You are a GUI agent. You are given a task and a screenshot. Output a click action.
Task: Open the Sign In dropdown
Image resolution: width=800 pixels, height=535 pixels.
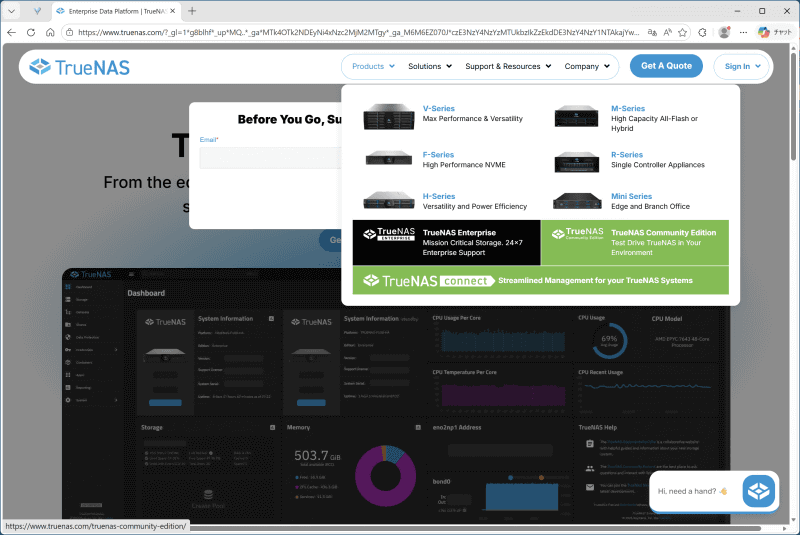(x=742, y=66)
